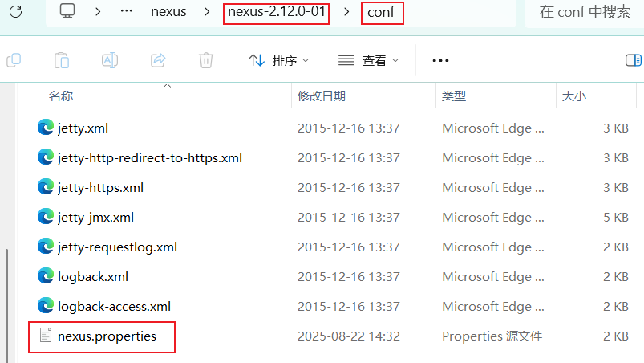This screenshot has width=644, height=363.
Task: Select the file nexus.properties
Action: 107,336
